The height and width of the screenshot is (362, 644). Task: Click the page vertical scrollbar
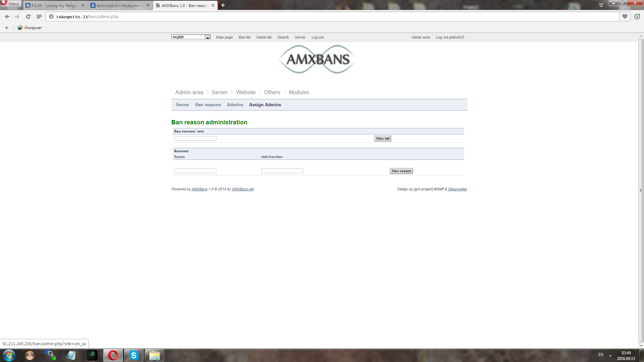pos(641,190)
